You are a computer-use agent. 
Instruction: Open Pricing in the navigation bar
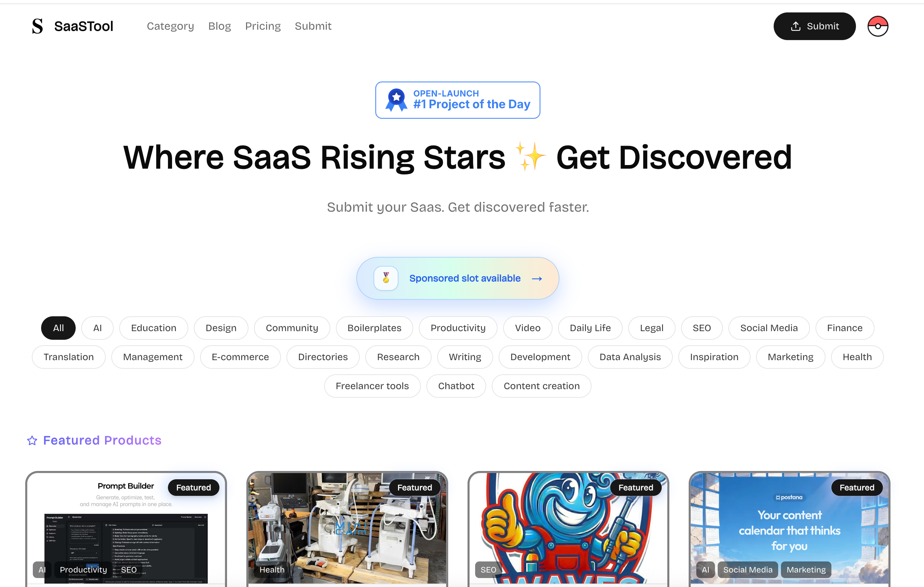(x=263, y=26)
